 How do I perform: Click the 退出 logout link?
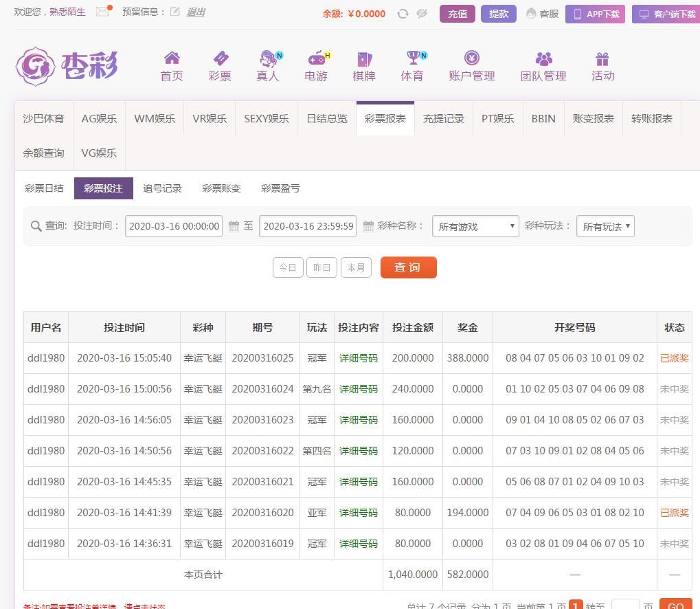(196, 12)
